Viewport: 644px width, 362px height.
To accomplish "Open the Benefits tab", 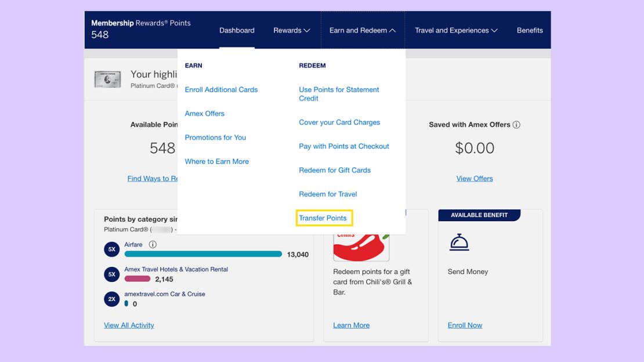I will (530, 30).
